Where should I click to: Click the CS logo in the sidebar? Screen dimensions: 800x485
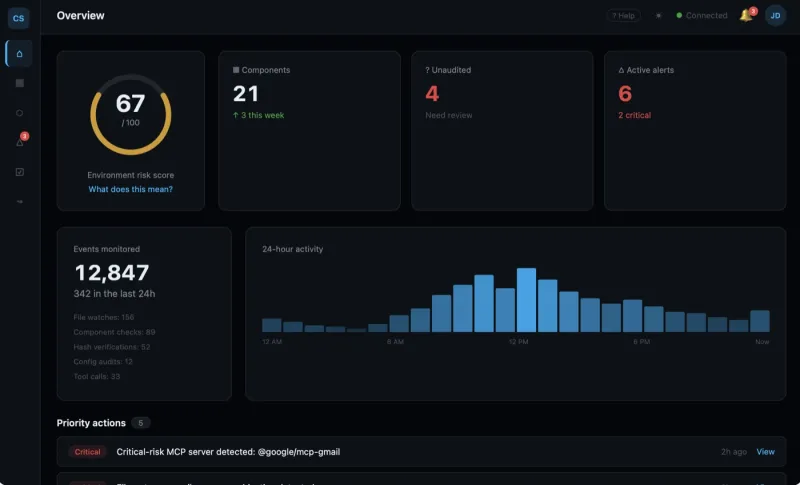click(x=18, y=18)
